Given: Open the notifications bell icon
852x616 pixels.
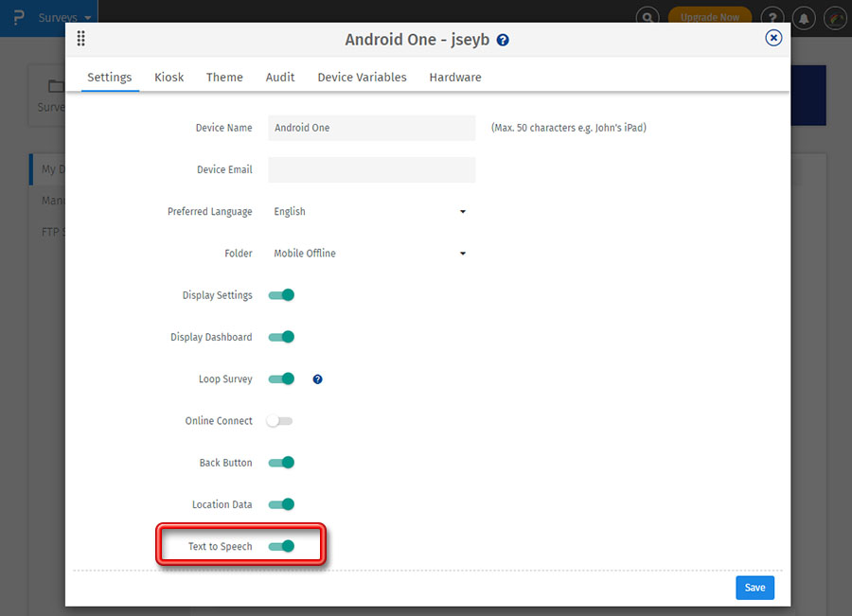Looking at the screenshot, I should [x=804, y=18].
